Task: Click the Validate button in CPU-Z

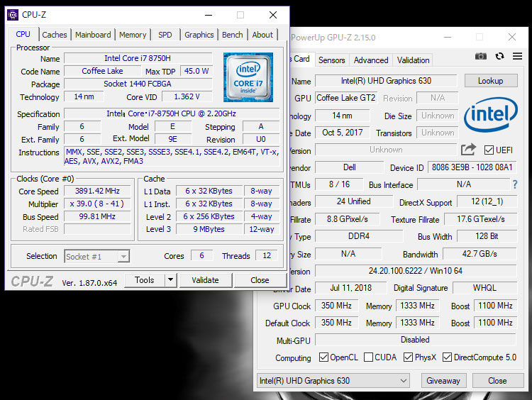Action: coord(205,280)
